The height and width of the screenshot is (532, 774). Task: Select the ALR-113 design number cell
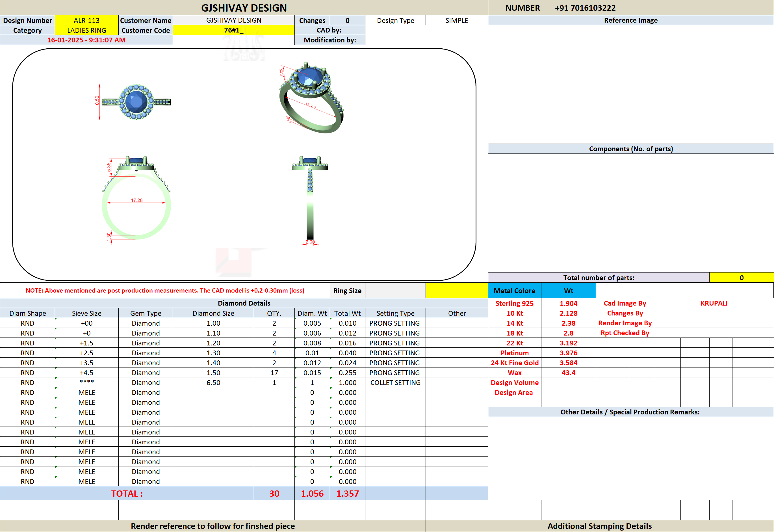pyautogui.click(x=87, y=20)
